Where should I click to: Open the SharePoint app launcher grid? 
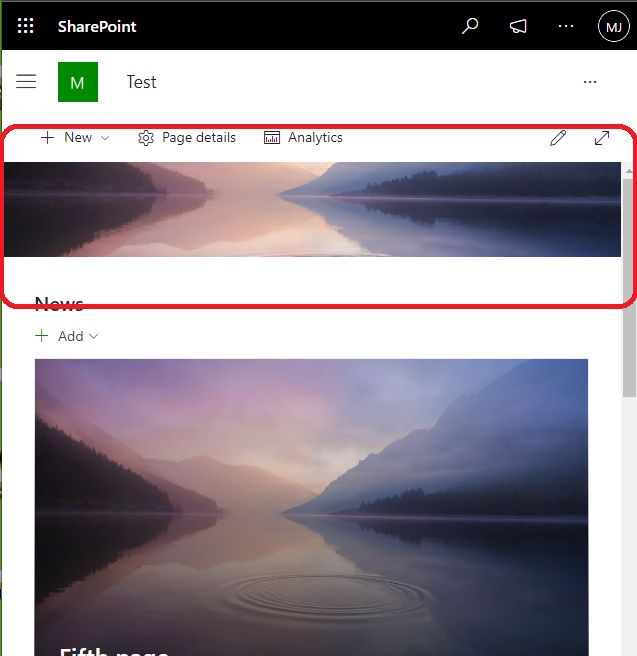[26, 26]
